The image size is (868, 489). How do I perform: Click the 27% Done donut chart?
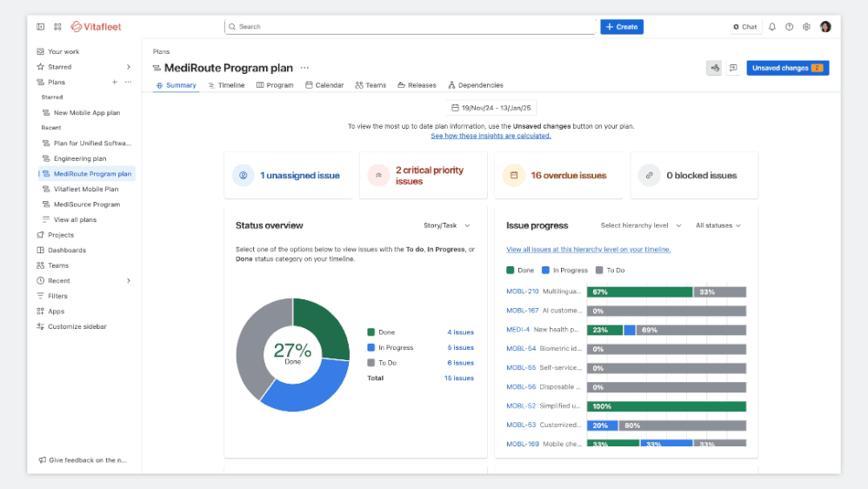[x=293, y=355]
